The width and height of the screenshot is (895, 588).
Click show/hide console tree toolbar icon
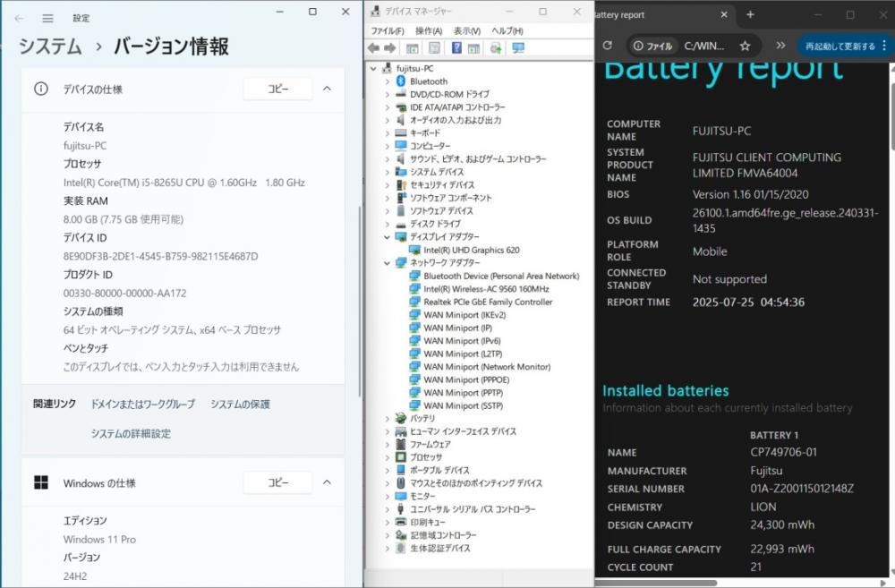(x=412, y=48)
